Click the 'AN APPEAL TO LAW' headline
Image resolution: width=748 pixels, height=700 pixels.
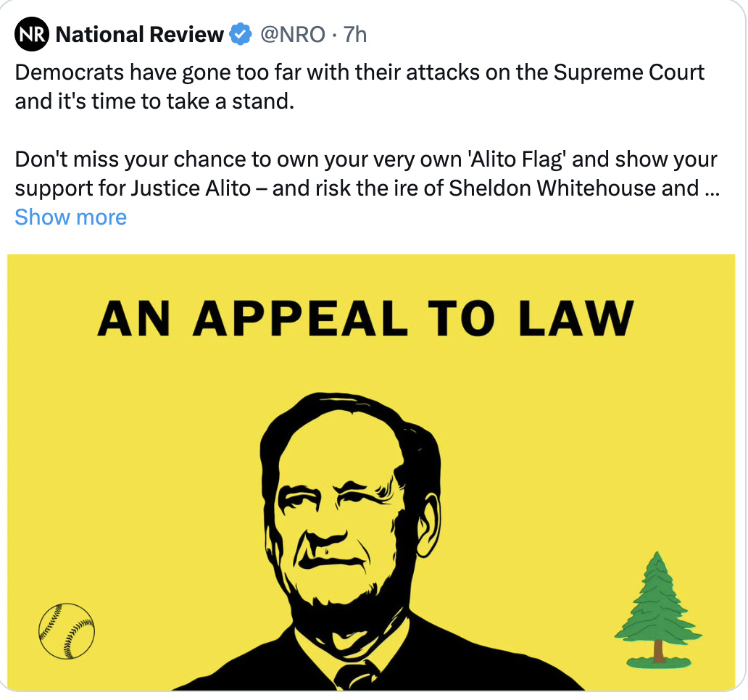tap(366, 318)
